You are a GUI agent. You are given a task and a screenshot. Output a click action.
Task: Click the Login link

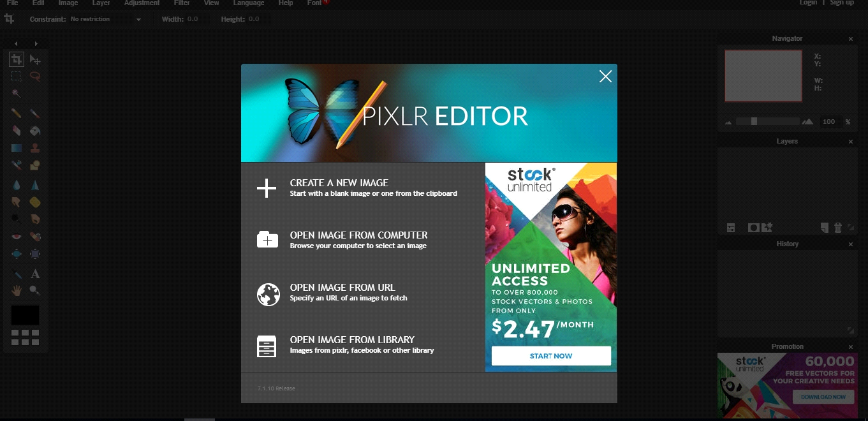point(808,3)
